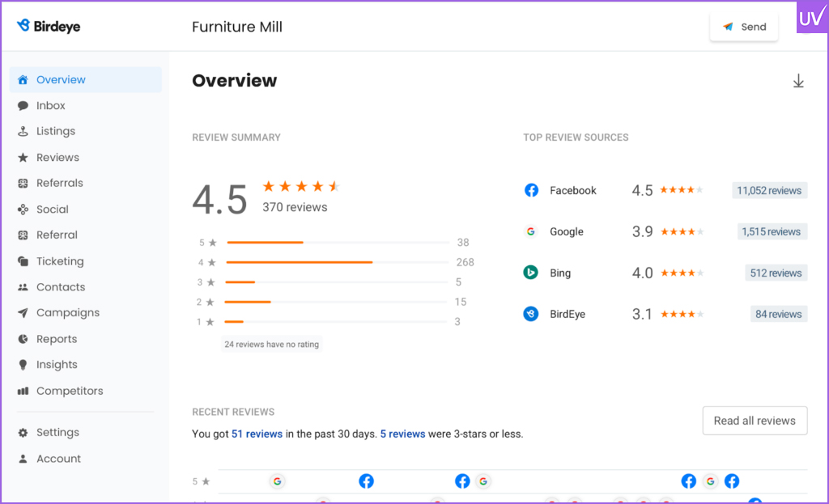This screenshot has width=829, height=504.
Task: Click the Insights lightbulb icon
Action: [x=23, y=365]
